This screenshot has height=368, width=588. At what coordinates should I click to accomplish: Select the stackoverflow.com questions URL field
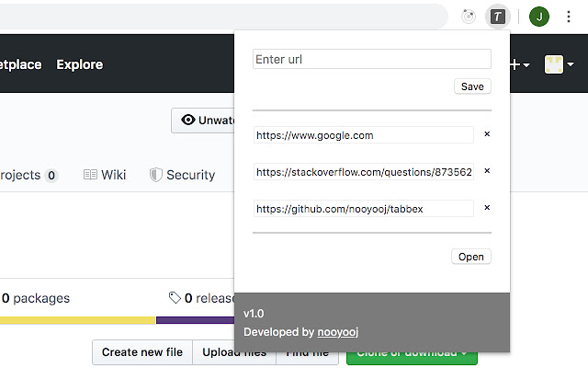[x=364, y=172]
